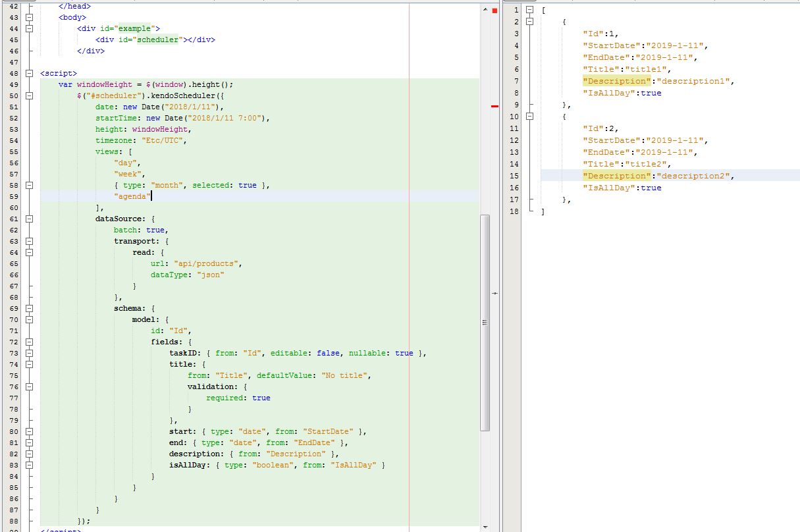This screenshot has width=800, height=532.
Task: Click the red error indicator square
Action: click(x=494, y=11)
